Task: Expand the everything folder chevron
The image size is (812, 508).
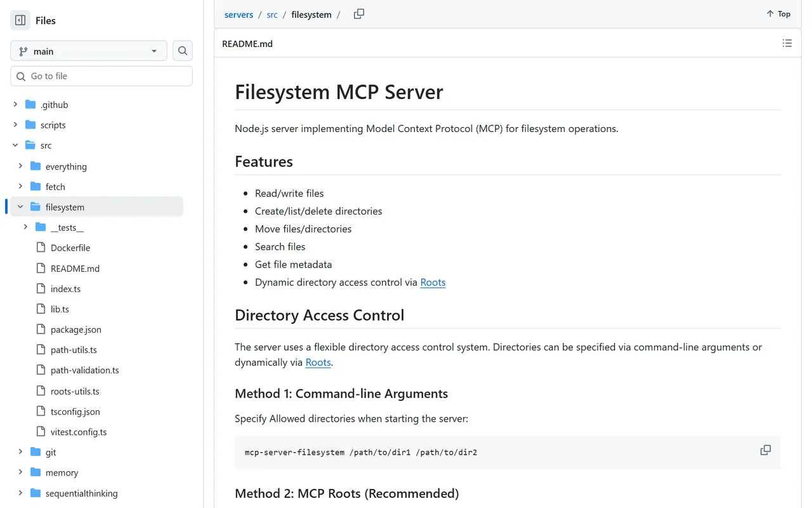Action: (x=20, y=166)
